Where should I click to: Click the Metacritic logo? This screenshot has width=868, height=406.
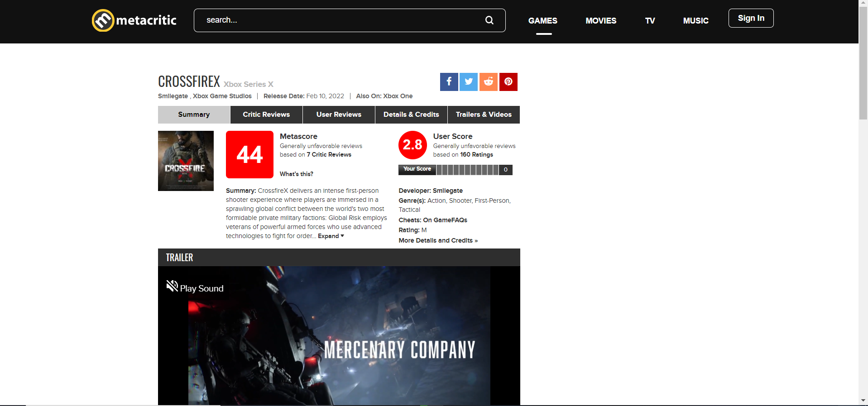click(134, 20)
